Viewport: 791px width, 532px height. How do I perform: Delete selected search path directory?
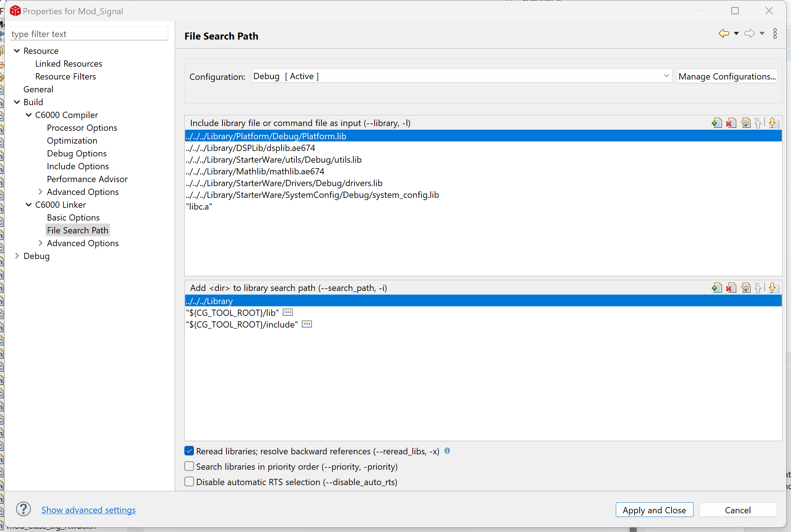click(731, 288)
